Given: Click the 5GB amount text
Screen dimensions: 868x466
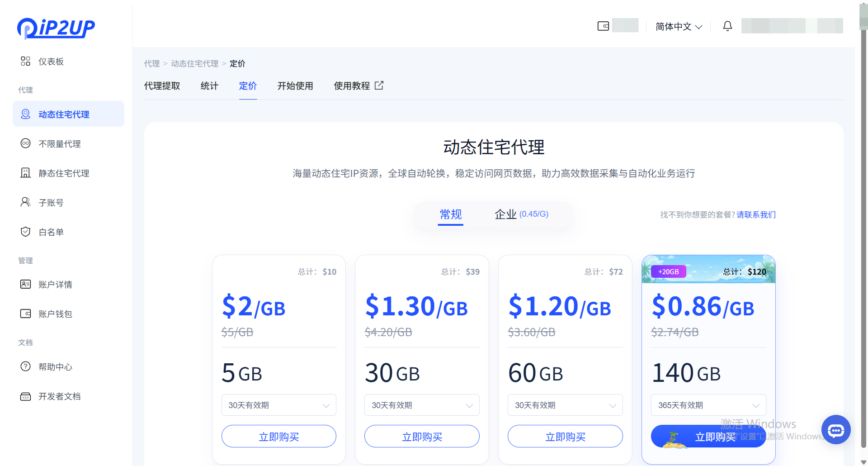Looking at the screenshot, I should 242,373.
